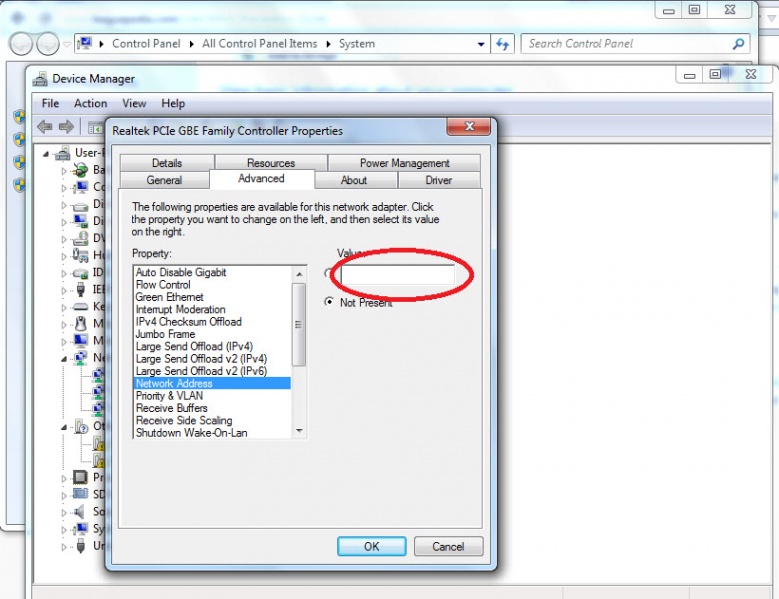Click the Control Panel breadcrumb

click(x=146, y=44)
